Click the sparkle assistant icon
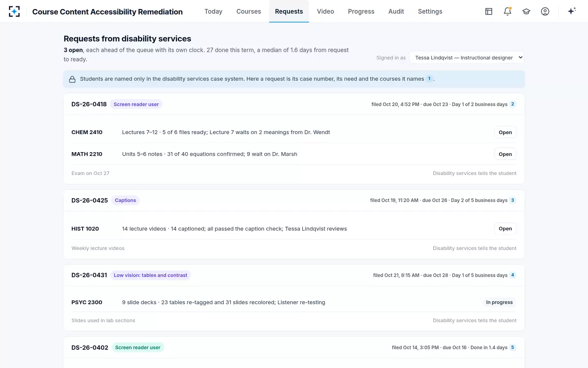This screenshot has height=368, width=588. [x=572, y=11]
